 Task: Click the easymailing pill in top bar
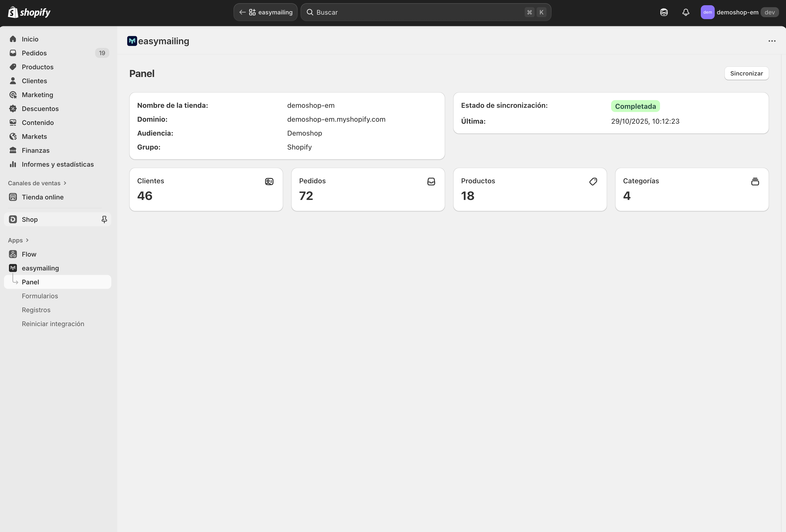[x=266, y=12]
